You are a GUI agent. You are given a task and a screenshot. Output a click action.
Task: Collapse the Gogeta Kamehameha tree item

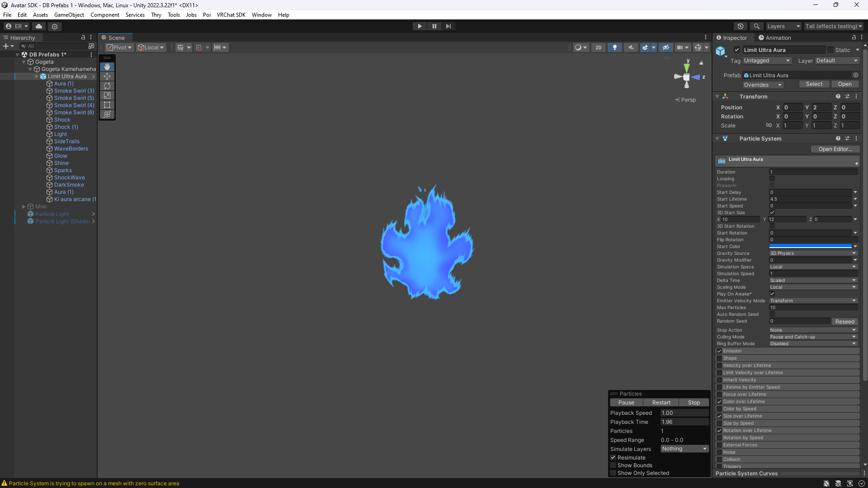point(30,69)
